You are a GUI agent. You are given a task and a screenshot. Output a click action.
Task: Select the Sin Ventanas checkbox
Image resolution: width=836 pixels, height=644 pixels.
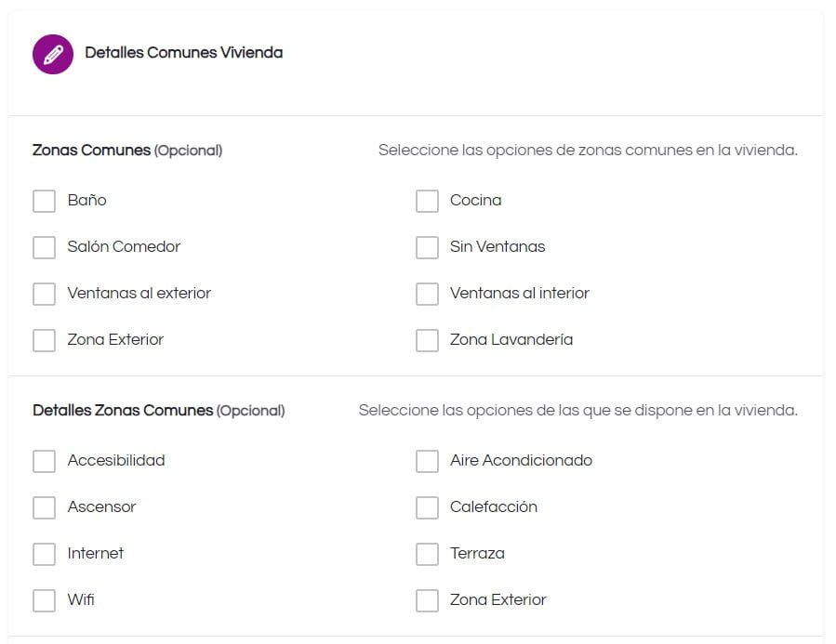tap(427, 247)
